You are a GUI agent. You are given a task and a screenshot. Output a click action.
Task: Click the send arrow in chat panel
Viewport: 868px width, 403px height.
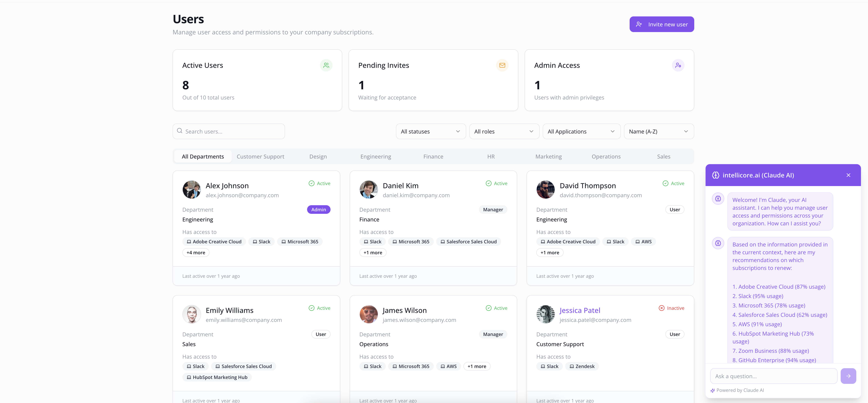click(848, 376)
